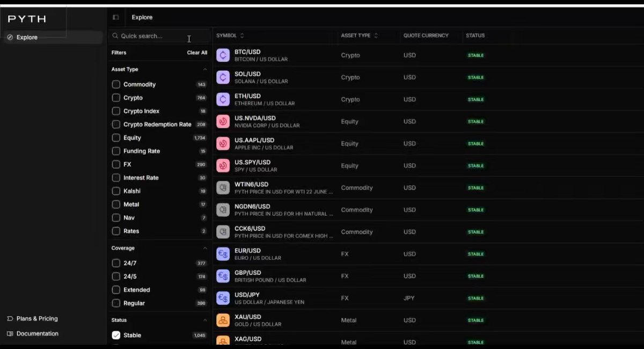Click the US.SPY/USD equity icon
Viewport: 644px width, 349px height.
pyautogui.click(x=223, y=165)
